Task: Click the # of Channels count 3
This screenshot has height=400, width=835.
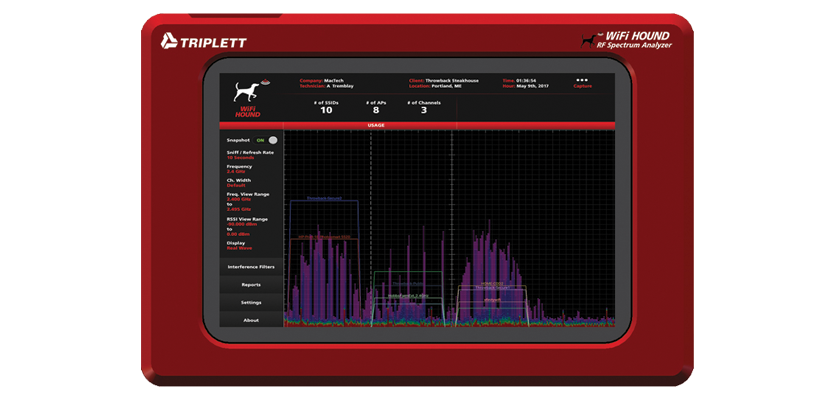Action: click(424, 108)
